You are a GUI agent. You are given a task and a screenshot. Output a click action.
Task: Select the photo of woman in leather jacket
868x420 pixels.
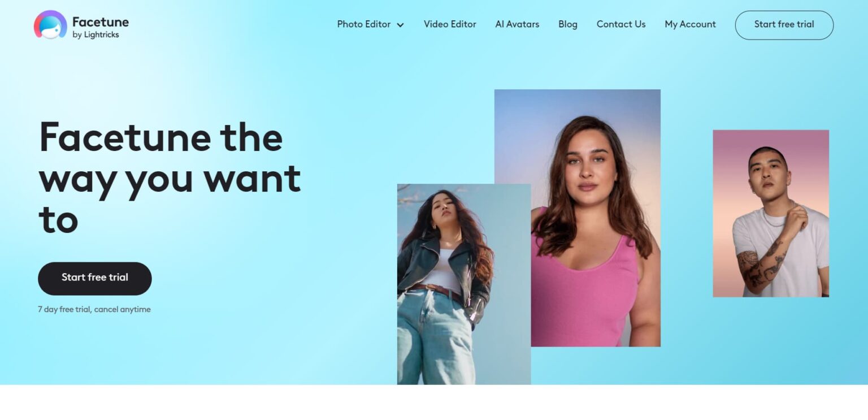[x=464, y=284]
